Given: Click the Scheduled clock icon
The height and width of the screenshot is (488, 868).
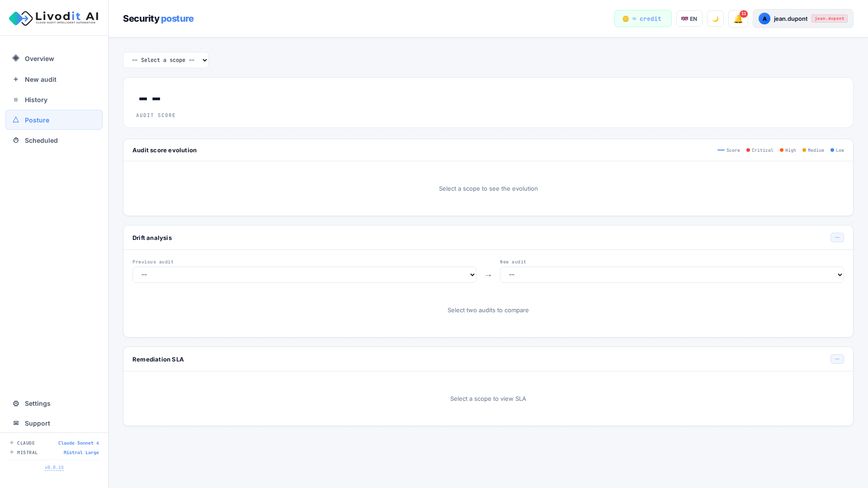Looking at the screenshot, I should point(16,141).
